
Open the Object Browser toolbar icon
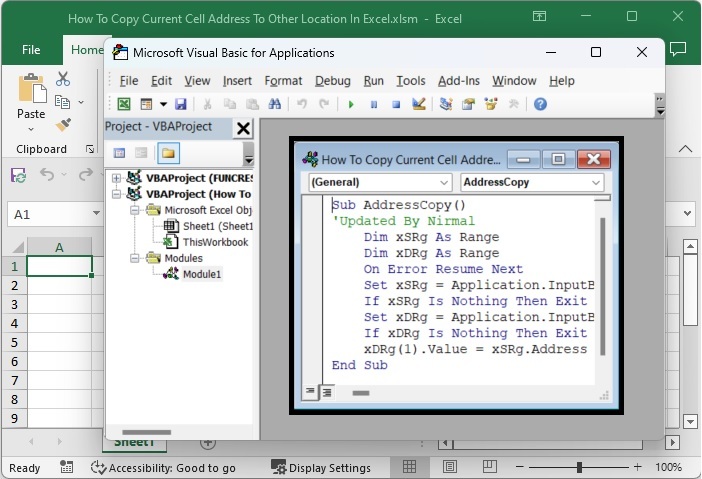pyautogui.click(x=491, y=104)
